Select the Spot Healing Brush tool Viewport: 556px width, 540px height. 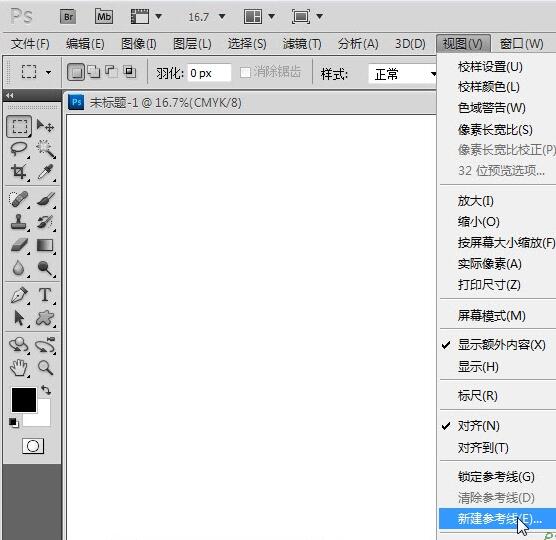click(x=19, y=199)
